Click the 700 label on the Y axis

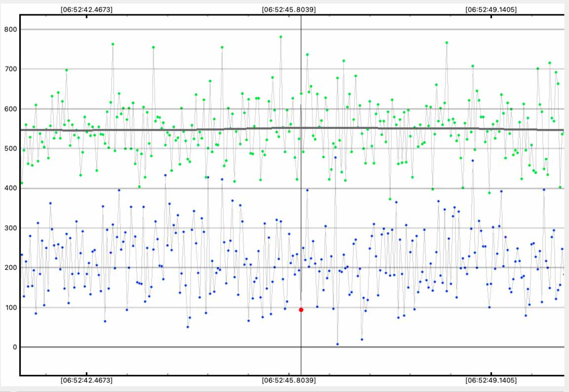pyautogui.click(x=10, y=69)
